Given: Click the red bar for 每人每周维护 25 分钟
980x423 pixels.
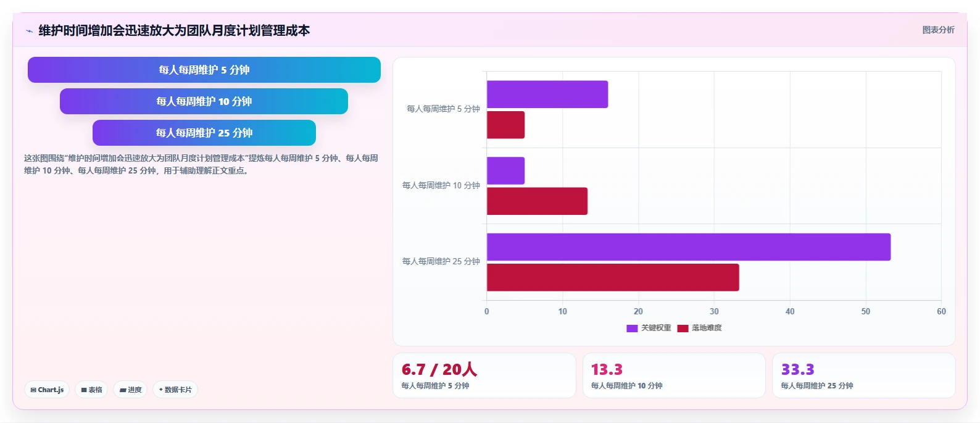Looking at the screenshot, I should tap(613, 277).
